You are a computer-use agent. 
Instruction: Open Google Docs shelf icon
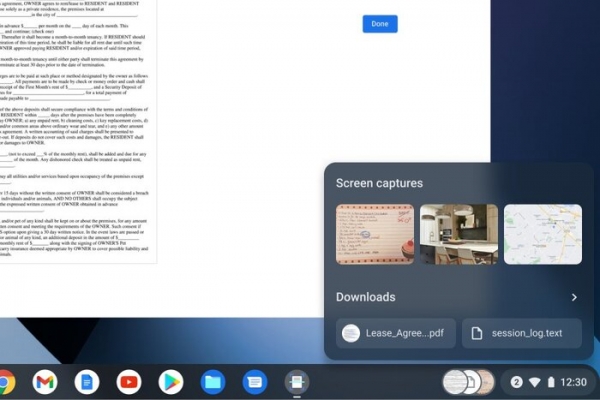point(87,381)
